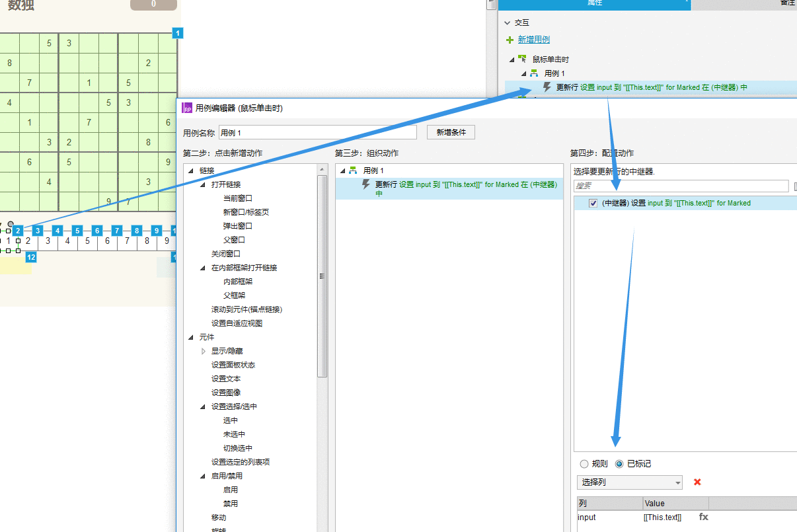Click footnote marker 6 on the canvas
This screenshot has height=532, width=797.
point(97,231)
